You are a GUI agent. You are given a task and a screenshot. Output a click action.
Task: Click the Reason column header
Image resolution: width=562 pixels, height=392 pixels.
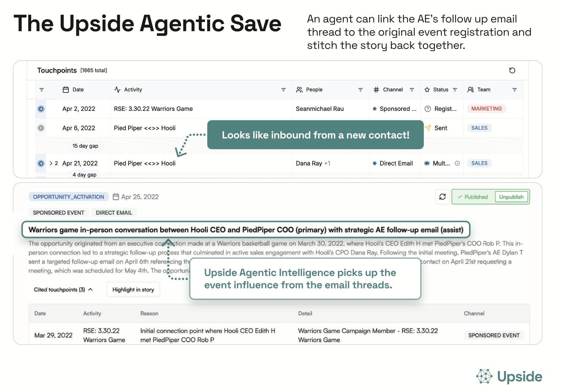coord(149,313)
